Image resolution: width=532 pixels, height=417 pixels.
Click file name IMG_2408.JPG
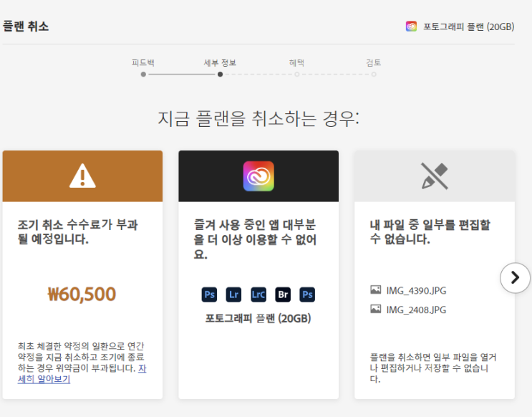(x=416, y=310)
